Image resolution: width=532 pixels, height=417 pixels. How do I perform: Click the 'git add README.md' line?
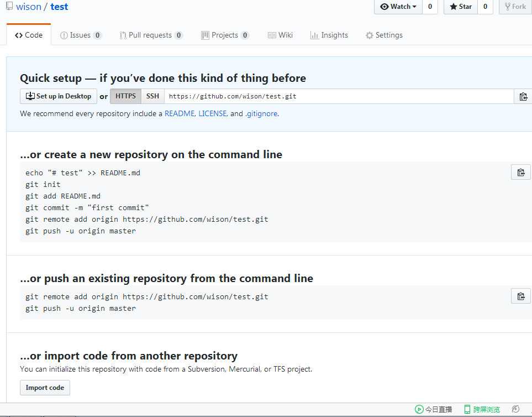coord(63,196)
